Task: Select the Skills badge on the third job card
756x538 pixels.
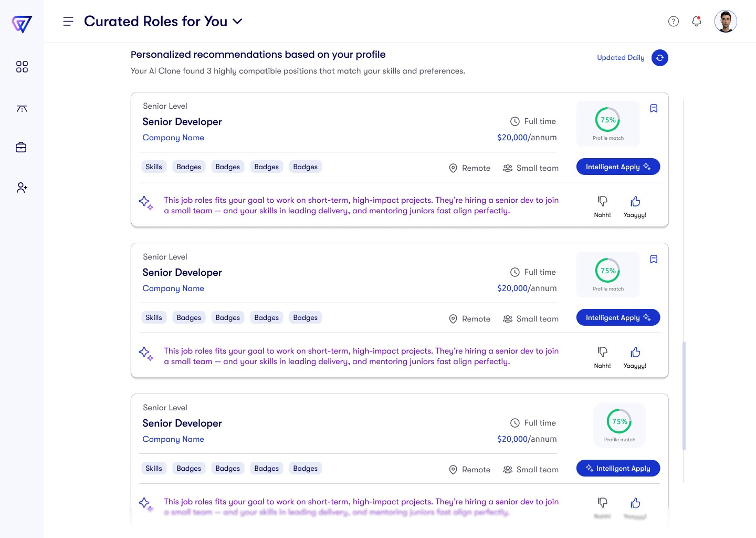Action: 154,468
